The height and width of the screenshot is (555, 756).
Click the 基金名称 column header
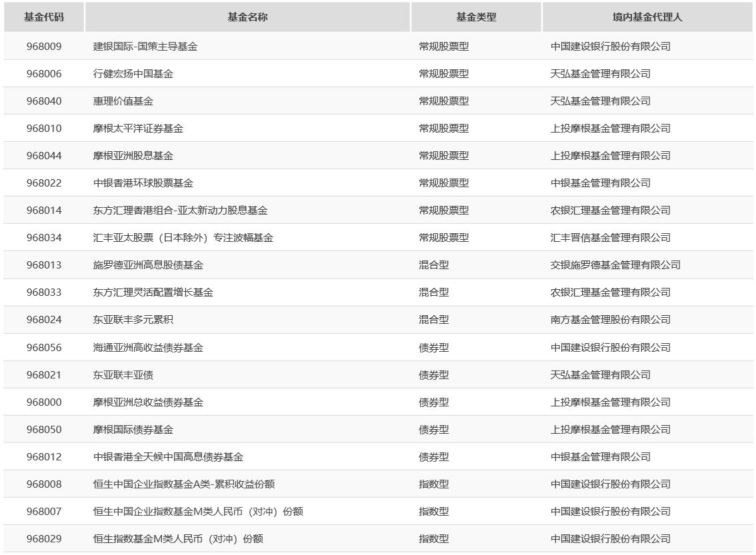point(247,17)
